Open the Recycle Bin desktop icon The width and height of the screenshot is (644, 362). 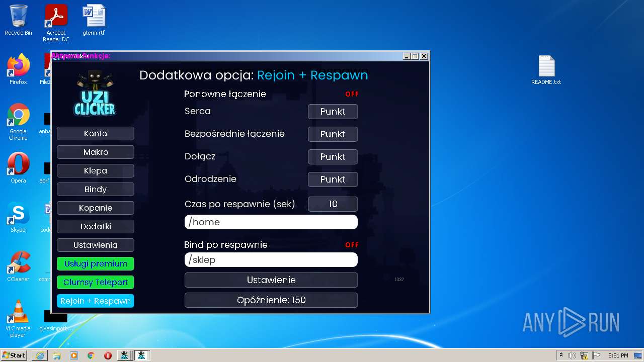[x=18, y=20]
